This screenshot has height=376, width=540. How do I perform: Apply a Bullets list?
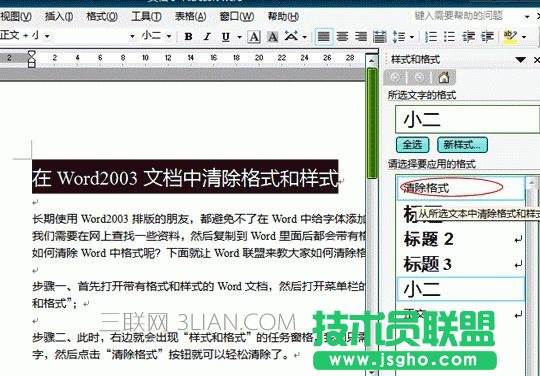click(449, 36)
